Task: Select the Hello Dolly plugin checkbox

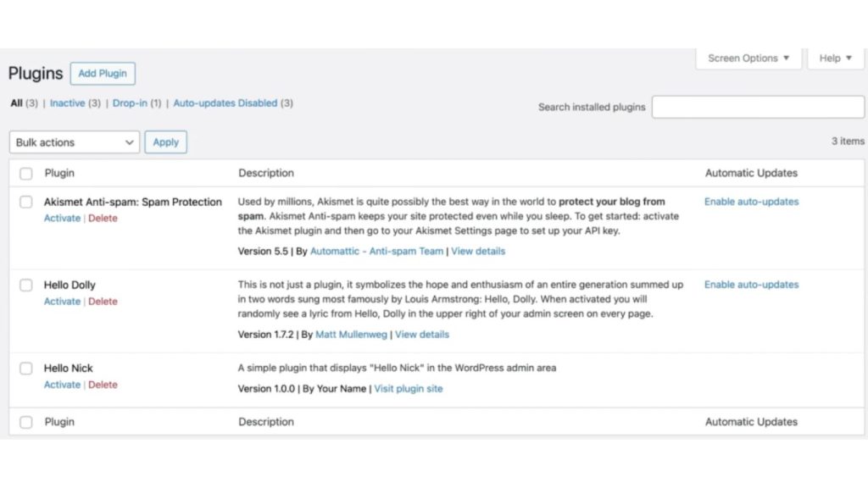Action: click(26, 286)
